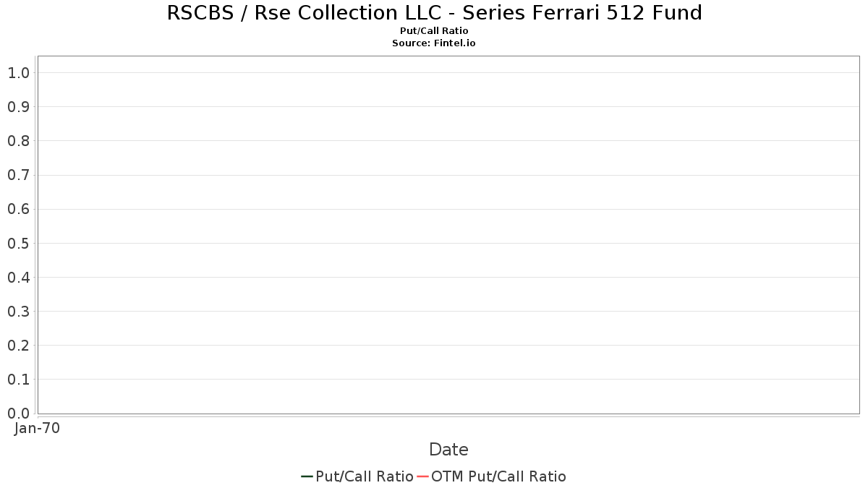Click the 0.3 y-axis value
The width and height of the screenshot is (868, 488).
click(x=18, y=312)
